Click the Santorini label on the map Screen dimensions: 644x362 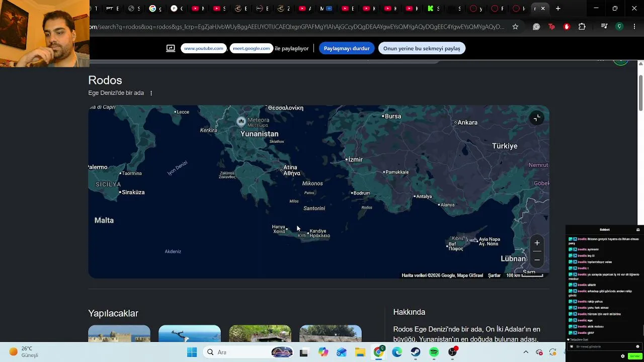click(x=314, y=208)
